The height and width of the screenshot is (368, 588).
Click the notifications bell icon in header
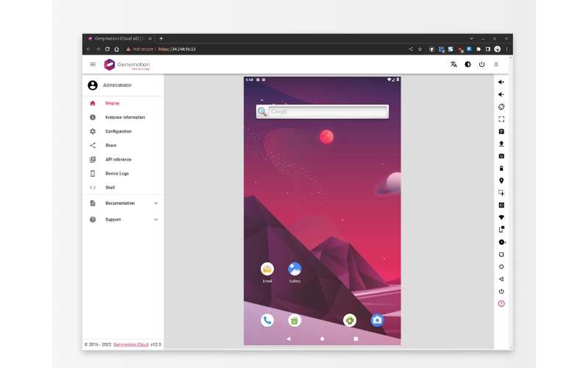pyautogui.click(x=496, y=65)
